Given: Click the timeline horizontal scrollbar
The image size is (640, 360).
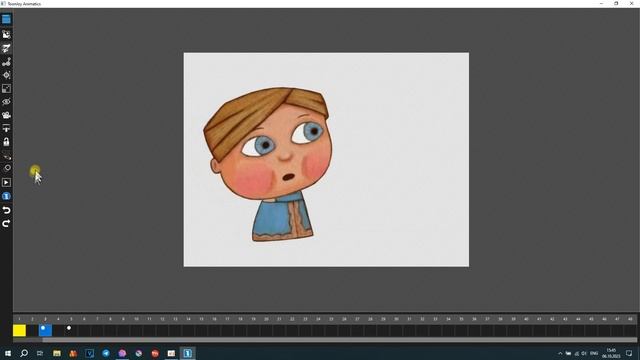Looking at the screenshot, I should tap(340, 340).
